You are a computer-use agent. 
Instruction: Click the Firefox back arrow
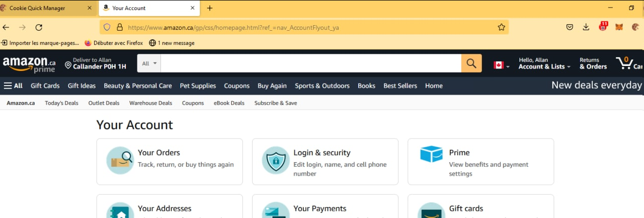[6, 27]
